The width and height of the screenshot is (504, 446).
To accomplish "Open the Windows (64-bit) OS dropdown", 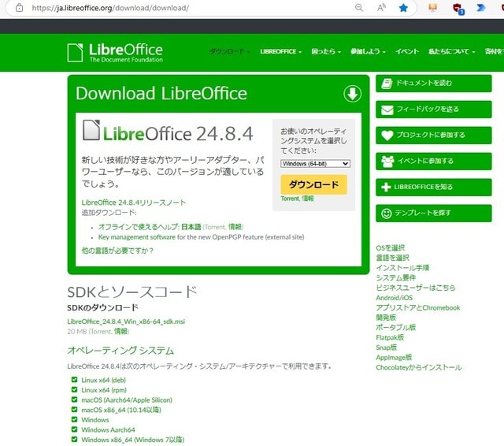I will click(x=315, y=164).
